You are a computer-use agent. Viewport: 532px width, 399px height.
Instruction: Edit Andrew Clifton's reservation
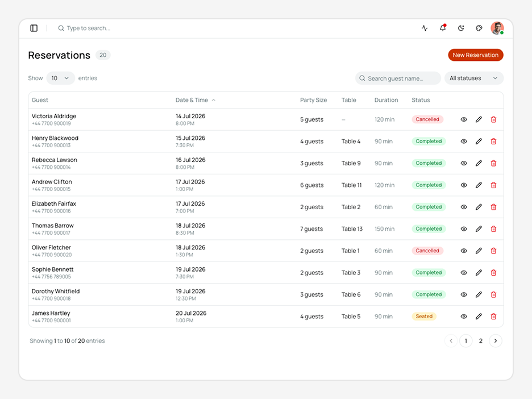click(x=479, y=185)
